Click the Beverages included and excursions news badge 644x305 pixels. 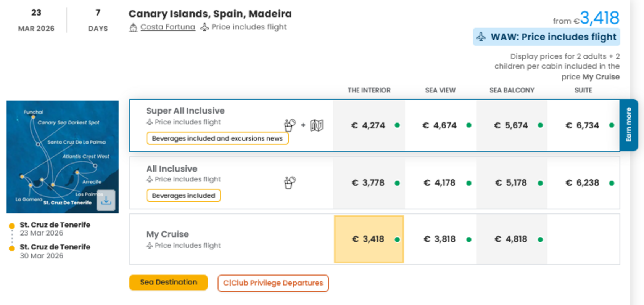(217, 138)
